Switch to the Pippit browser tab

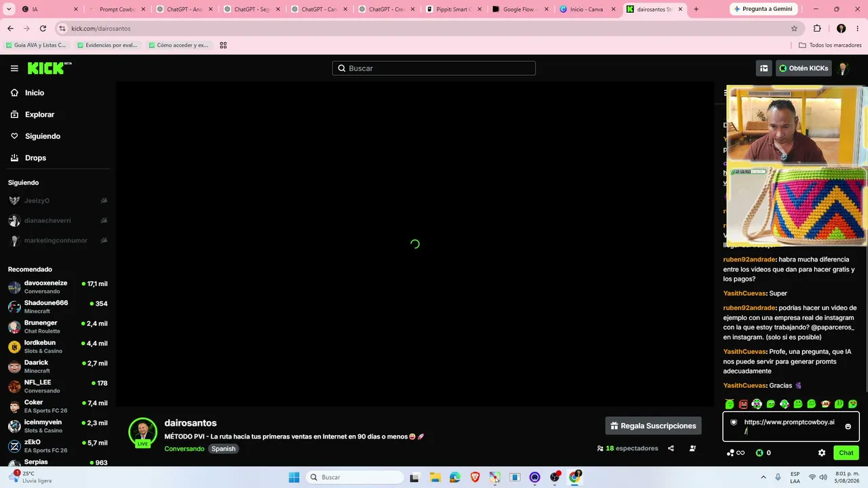click(x=453, y=9)
